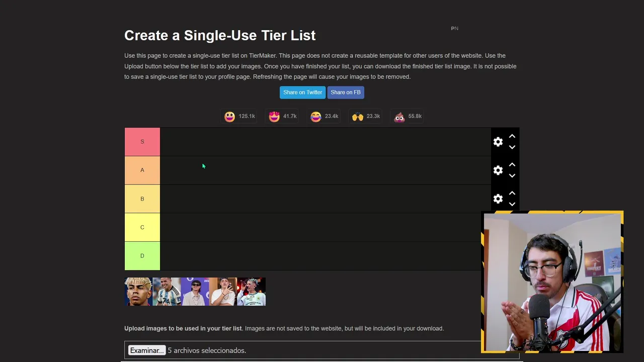React with the laughing emoji 23.4k
Screen dimensions: 644x362
point(325,116)
